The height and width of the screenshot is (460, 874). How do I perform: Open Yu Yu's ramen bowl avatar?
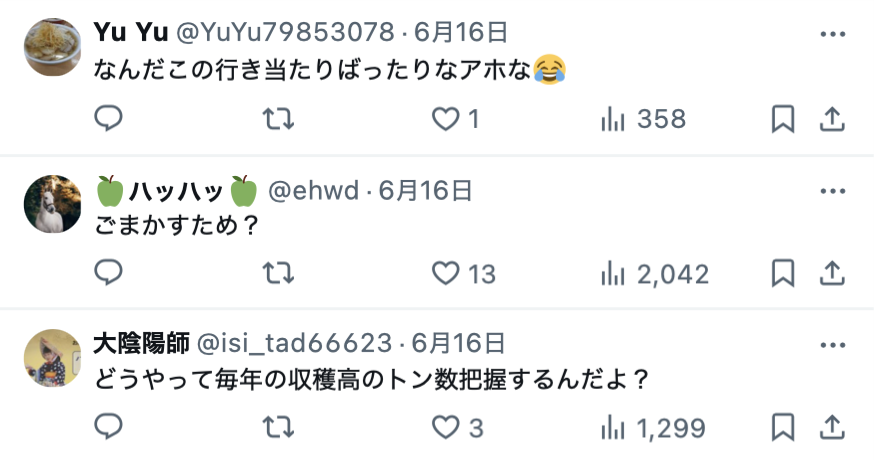[52, 47]
